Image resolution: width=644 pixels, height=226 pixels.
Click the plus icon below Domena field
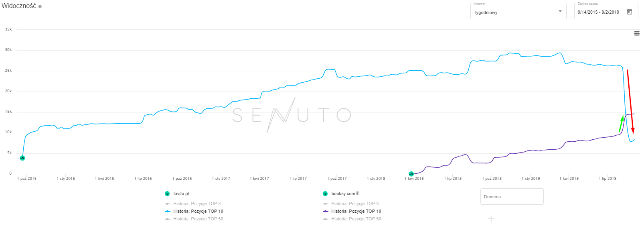pyautogui.click(x=491, y=219)
